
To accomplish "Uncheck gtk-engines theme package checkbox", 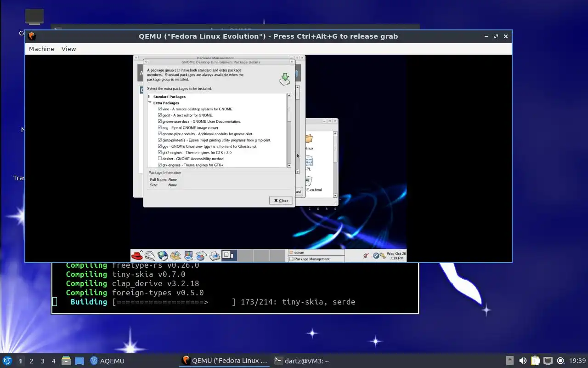I will tap(160, 165).
